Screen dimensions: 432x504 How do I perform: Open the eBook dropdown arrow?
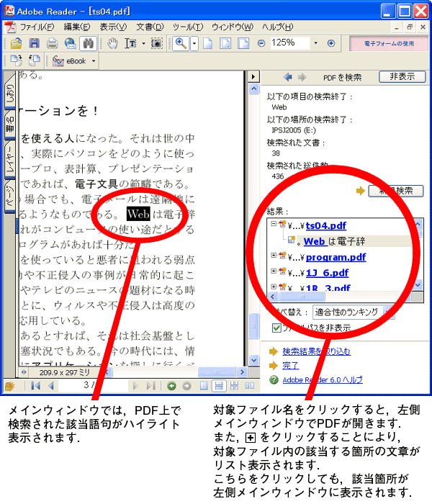[94, 60]
